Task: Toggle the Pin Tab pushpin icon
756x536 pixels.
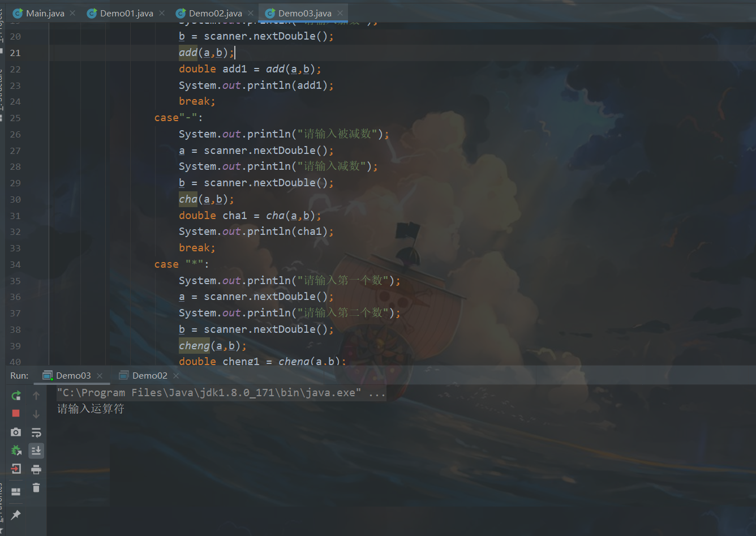Action: point(16,514)
